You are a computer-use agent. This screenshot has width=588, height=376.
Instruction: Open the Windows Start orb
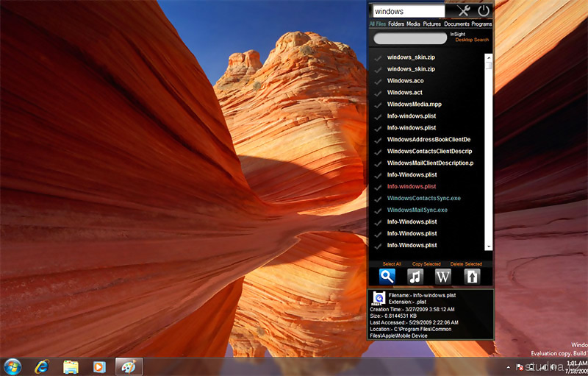[x=12, y=367]
